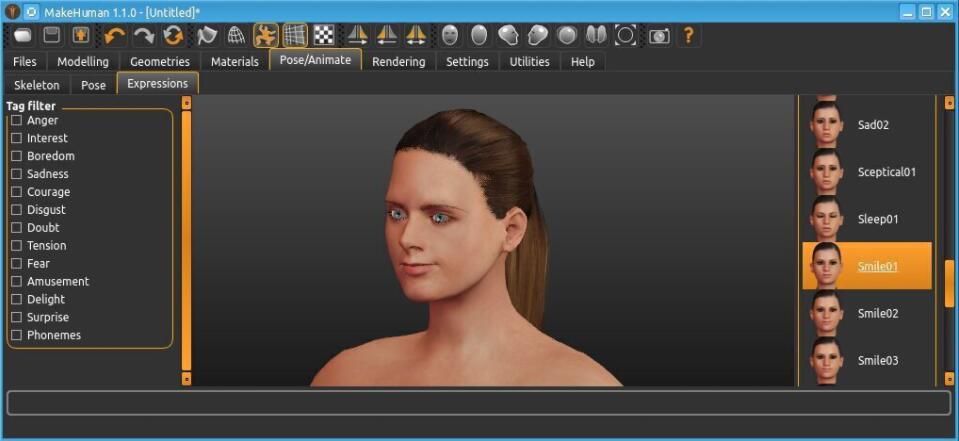The width and height of the screenshot is (959, 441).
Task: Toggle the pose mode figure icon
Action: click(x=266, y=36)
